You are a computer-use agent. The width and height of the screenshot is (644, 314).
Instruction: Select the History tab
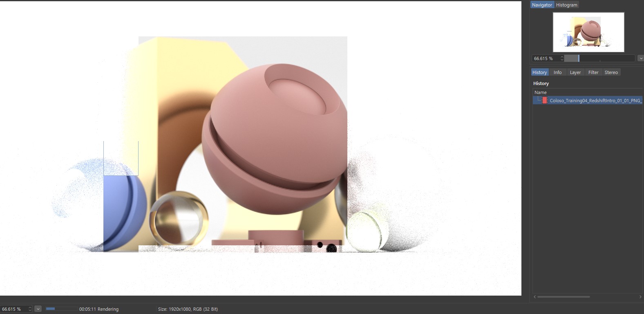[539, 72]
